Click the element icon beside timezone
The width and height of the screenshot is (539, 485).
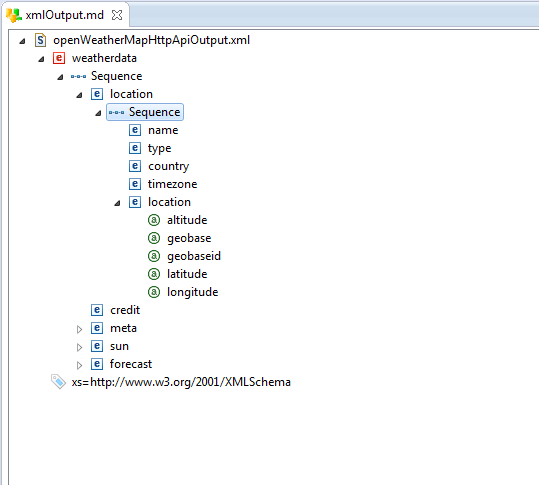[x=135, y=184]
